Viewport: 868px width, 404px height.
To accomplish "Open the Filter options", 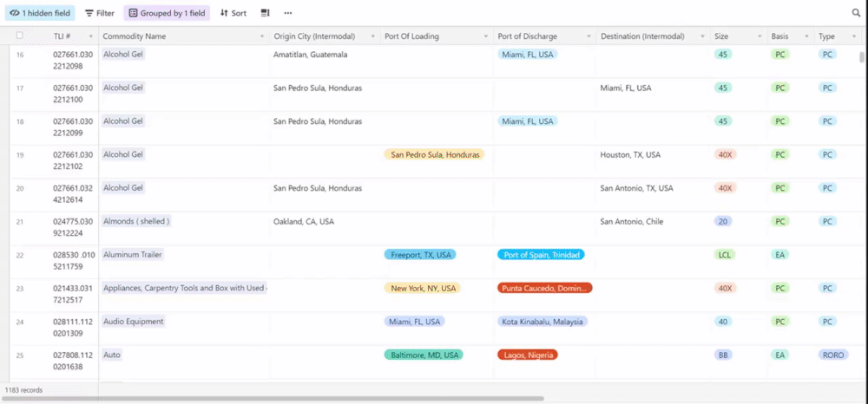I will coord(100,13).
